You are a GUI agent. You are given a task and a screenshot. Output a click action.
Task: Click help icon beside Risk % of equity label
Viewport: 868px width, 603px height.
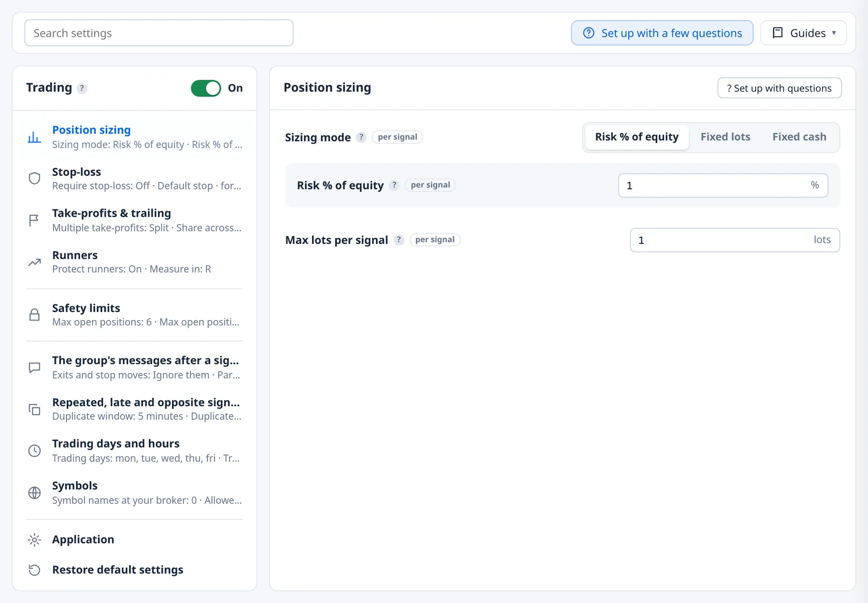point(394,185)
